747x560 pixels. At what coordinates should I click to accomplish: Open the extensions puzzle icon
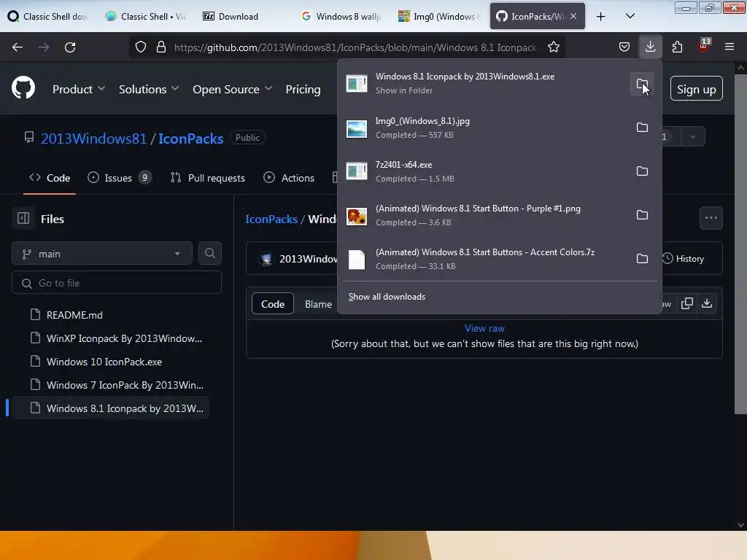click(x=677, y=47)
